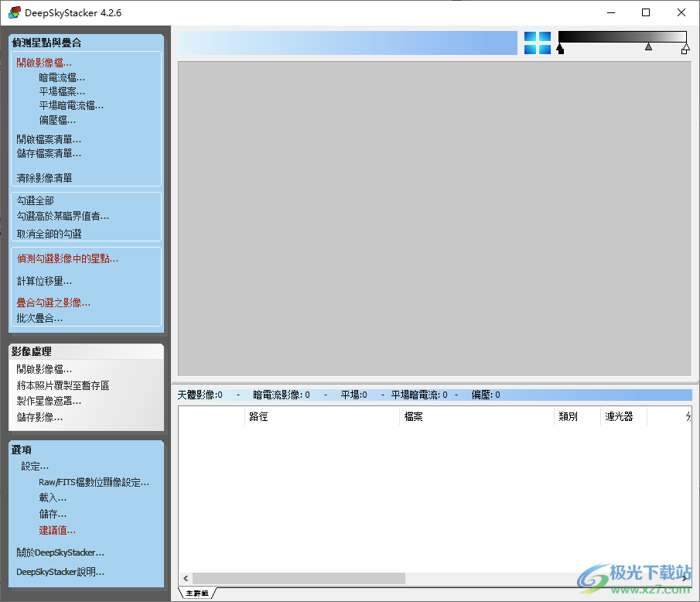This screenshot has width=700, height=602.
Task: Click 儲存... under 選項
Action: tap(53, 514)
